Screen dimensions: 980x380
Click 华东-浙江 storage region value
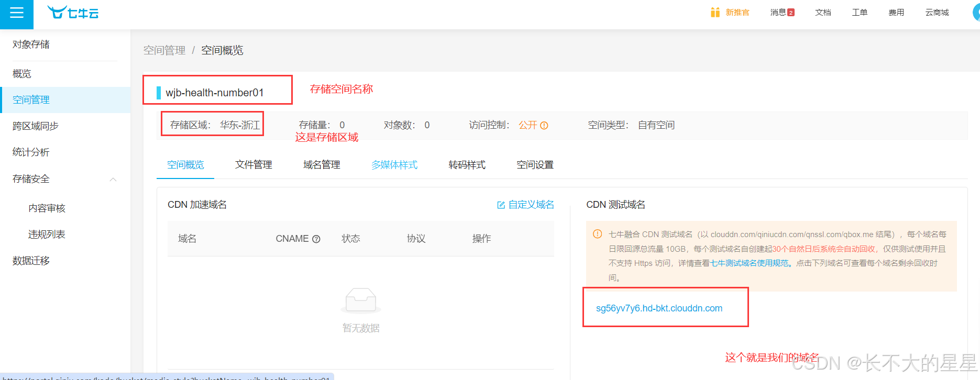240,125
